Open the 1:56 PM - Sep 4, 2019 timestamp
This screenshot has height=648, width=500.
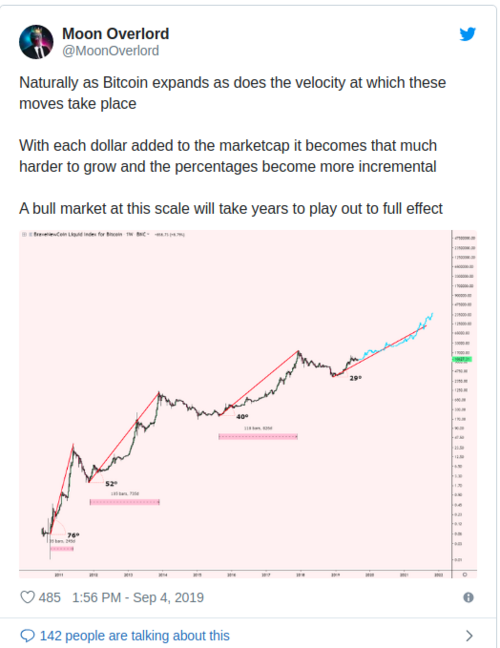click(138, 598)
